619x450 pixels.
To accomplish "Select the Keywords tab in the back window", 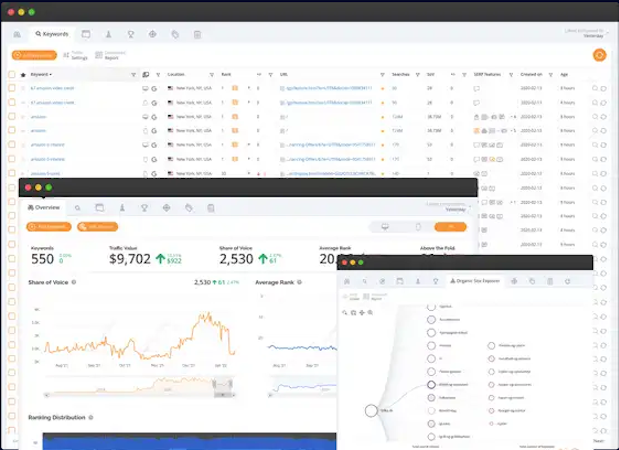I will click(x=52, y=34).
